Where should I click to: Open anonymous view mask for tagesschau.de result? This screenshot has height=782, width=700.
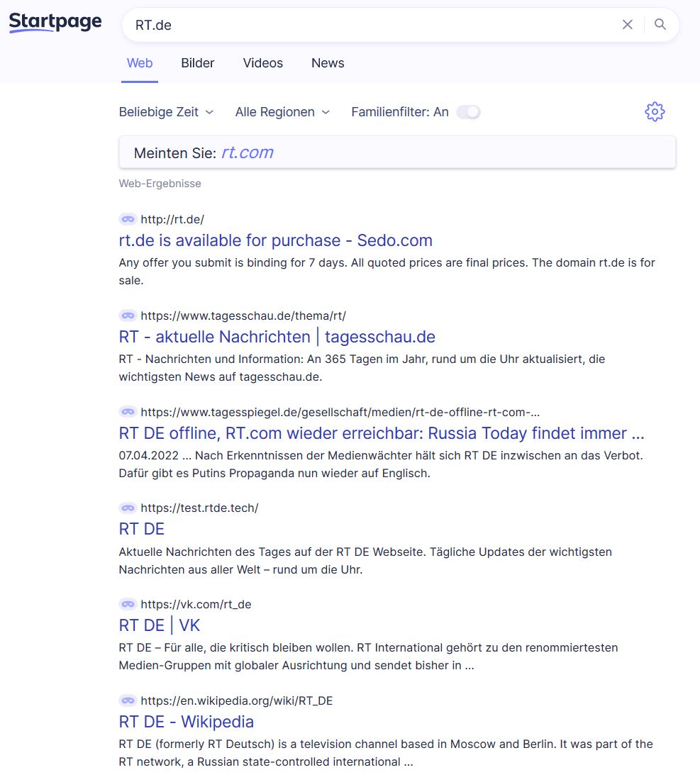[128, 315]
